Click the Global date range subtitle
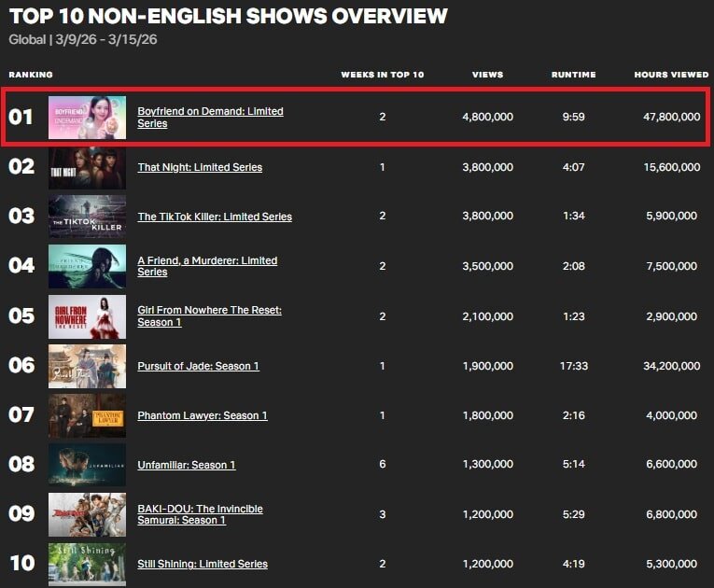The width and height of the screenshot is (714, 588). pos(83,39)
